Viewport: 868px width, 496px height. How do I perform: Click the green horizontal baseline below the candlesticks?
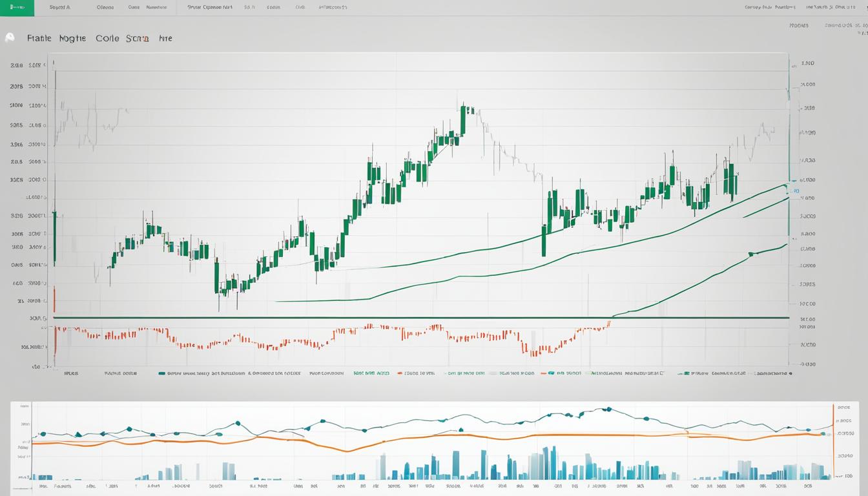420,317
